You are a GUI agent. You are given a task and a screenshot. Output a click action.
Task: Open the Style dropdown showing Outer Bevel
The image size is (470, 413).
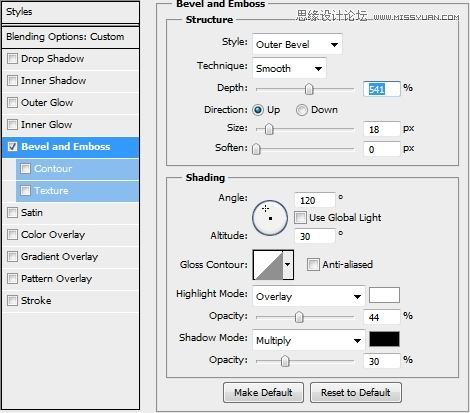click(x=297, y=44)
